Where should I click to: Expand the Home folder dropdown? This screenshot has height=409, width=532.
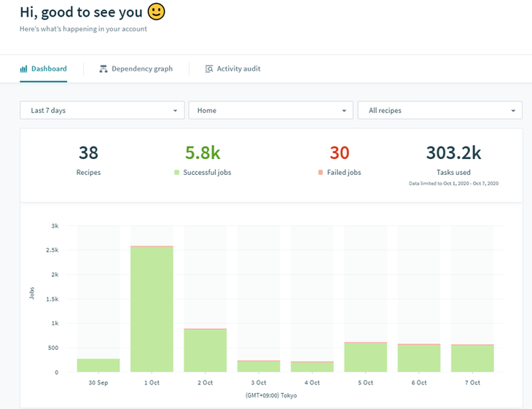click(271, 110)
